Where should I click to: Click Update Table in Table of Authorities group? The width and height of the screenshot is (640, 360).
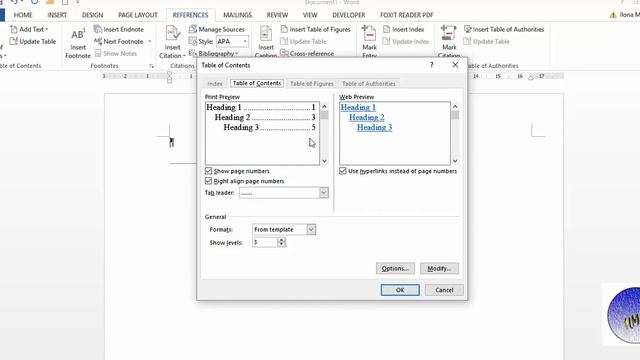click(486, 41)
